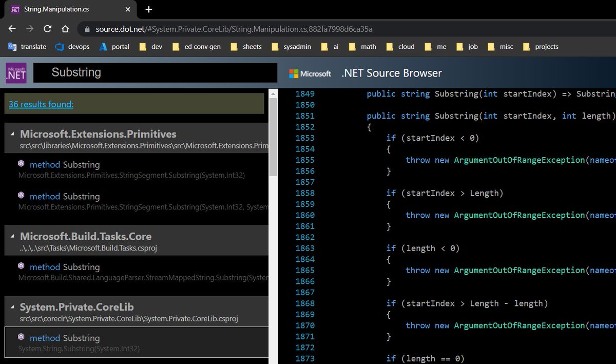Click the method icon beside System.String.Substring
The image size is (616, 364).
[x=21, y=337]
